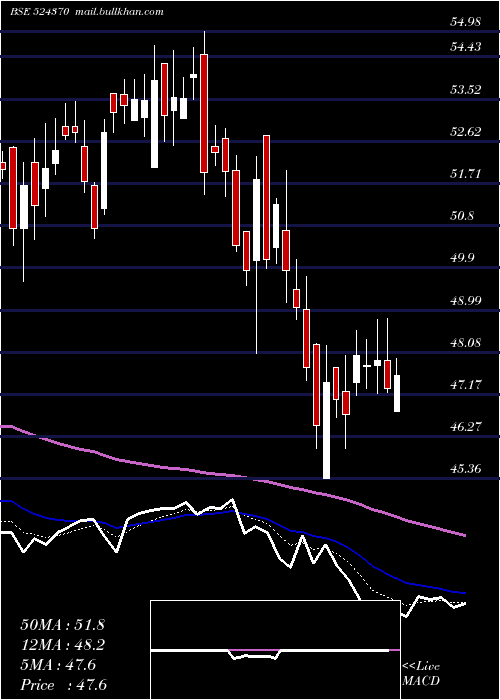Click the 50MA : 51.8 reading

62,624
